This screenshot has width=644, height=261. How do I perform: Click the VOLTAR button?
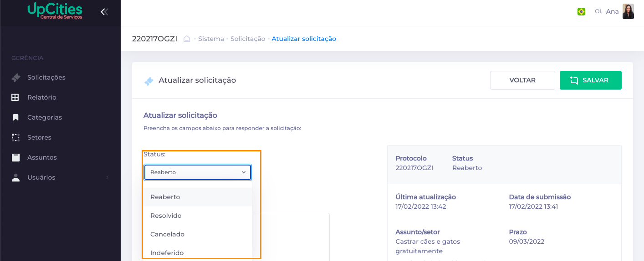click(522, 80)
